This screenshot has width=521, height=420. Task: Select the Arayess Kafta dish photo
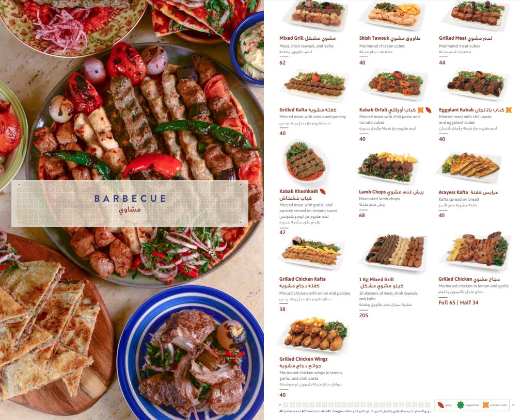[x=470, y=168]
